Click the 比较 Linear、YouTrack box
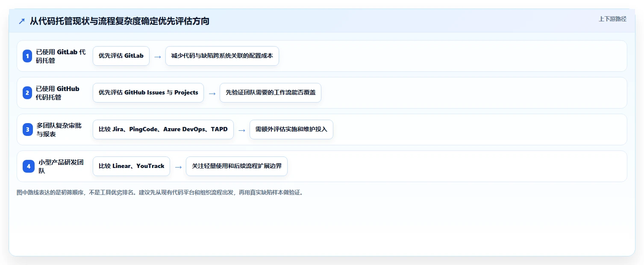This screenshot has height=265, width=644. 131,166
